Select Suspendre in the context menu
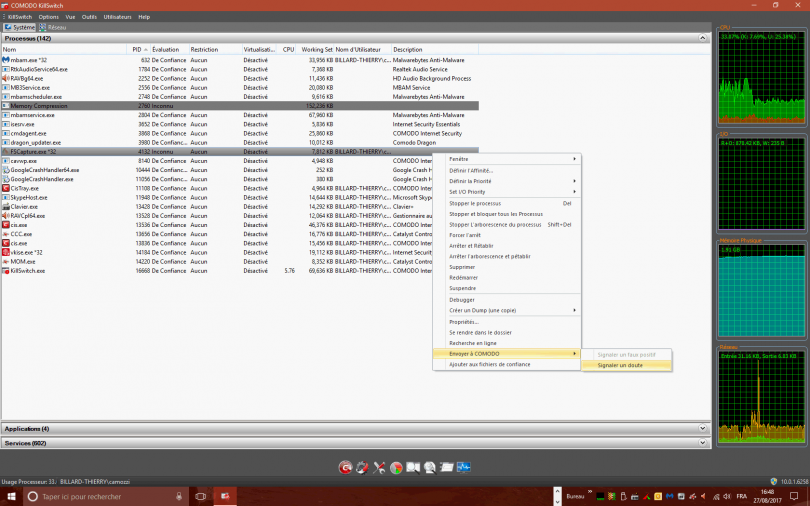The width and height of the screenshot is (810, 506). click(x=507, y=288)
